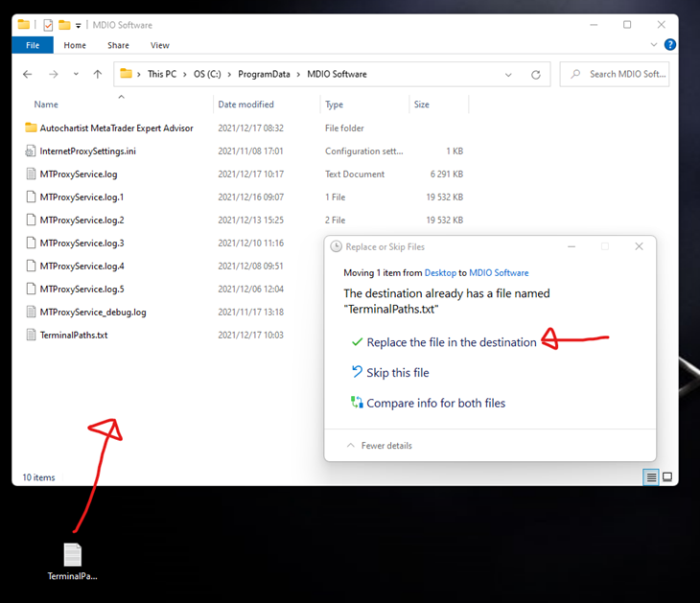Sort files by Size column
This screenshot has height=603, width=700.
[421, 104]
